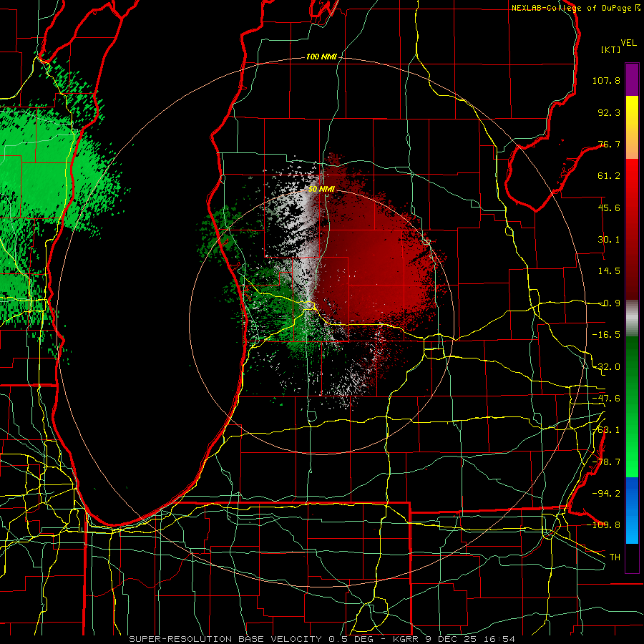Click the -16.5 scale value

(606, 335)
